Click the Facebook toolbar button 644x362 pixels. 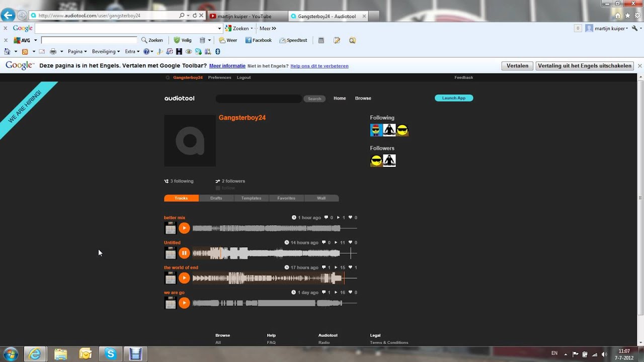pos(258,40)
